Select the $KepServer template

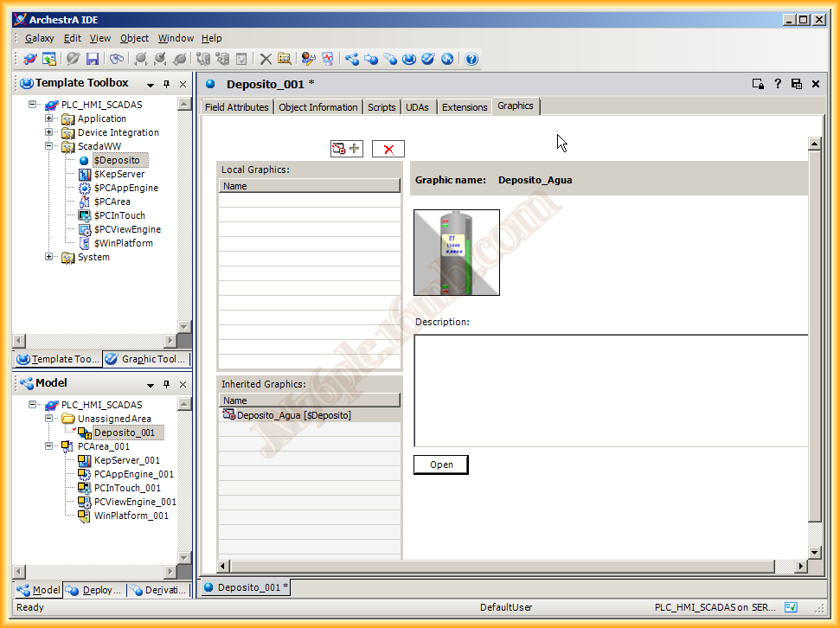click(119, 174)
